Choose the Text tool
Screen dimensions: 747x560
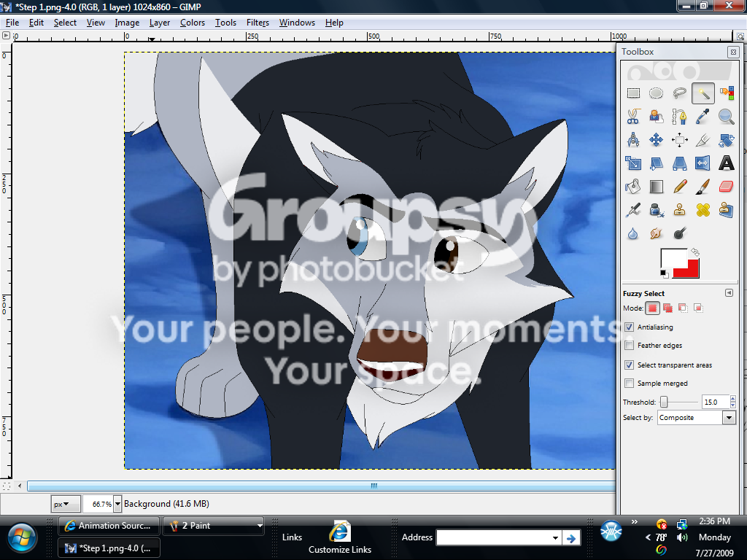coord(727,163)
